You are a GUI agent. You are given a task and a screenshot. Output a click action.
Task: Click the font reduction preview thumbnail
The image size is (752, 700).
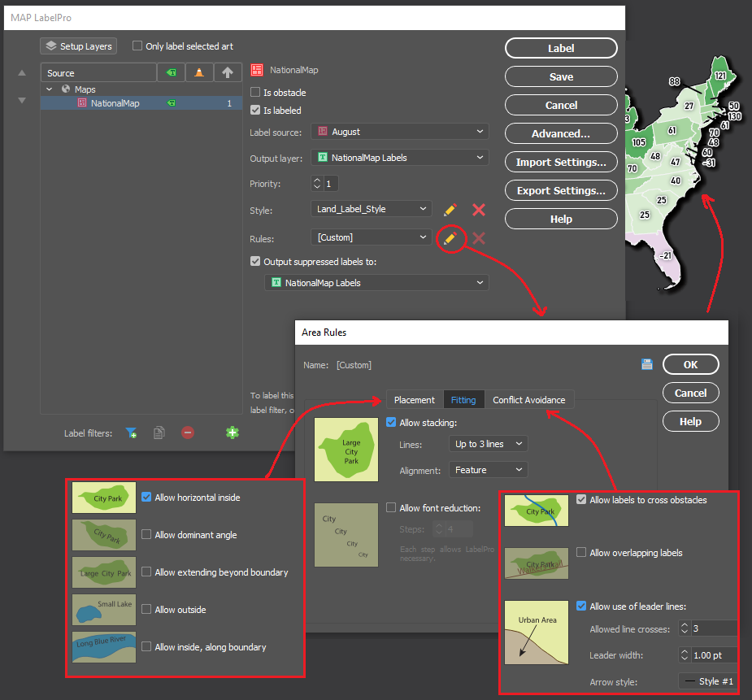(x=346, y=535)
